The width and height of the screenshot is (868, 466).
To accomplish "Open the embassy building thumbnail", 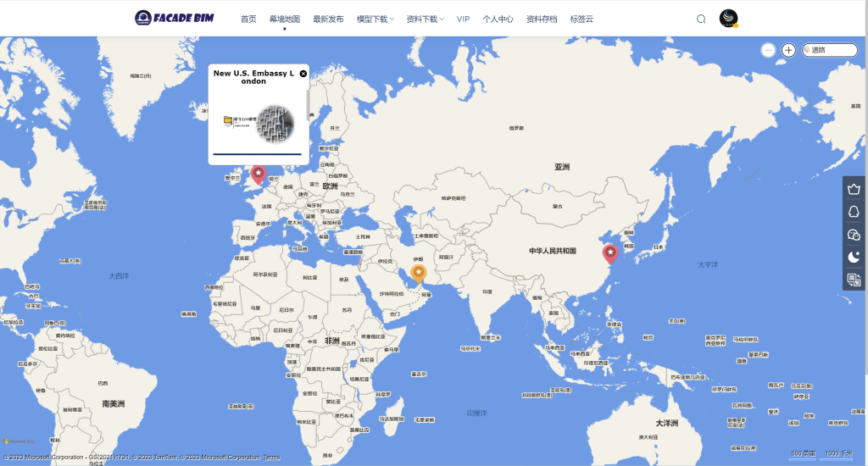I will click(275, 124).
